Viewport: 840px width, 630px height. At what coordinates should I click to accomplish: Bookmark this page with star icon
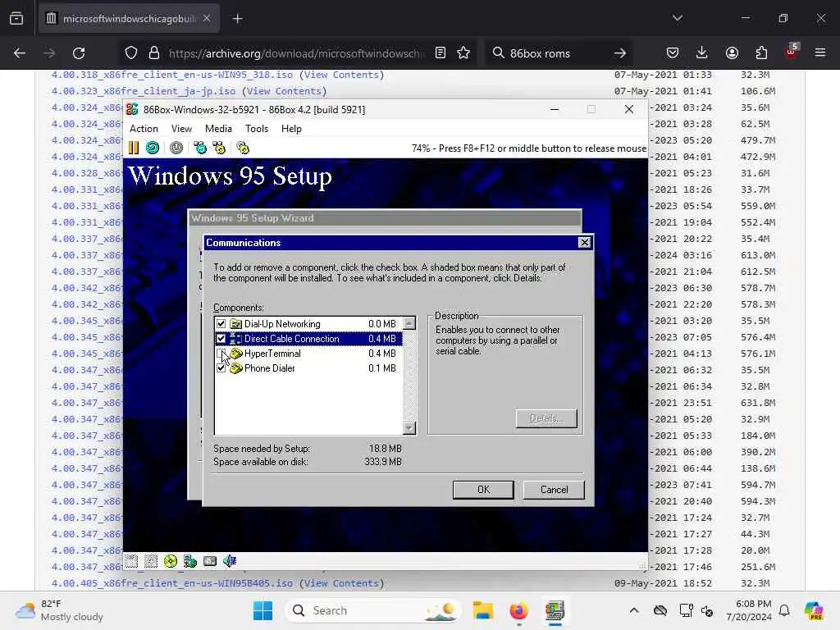point(463,52)
